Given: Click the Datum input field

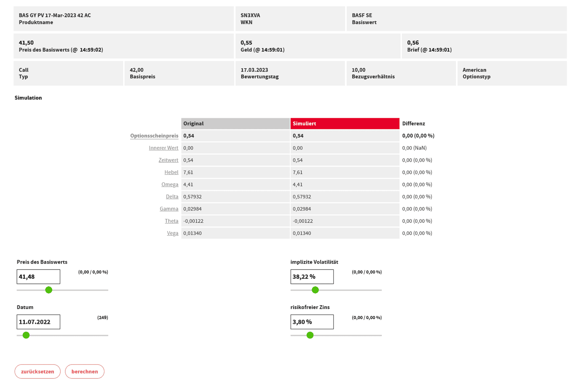Looking at the screenshot, I should click(38, 322).
